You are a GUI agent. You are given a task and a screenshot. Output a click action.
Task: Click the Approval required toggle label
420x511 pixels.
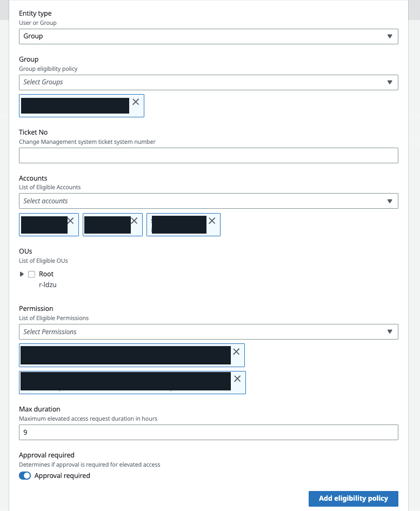(62, 476)
